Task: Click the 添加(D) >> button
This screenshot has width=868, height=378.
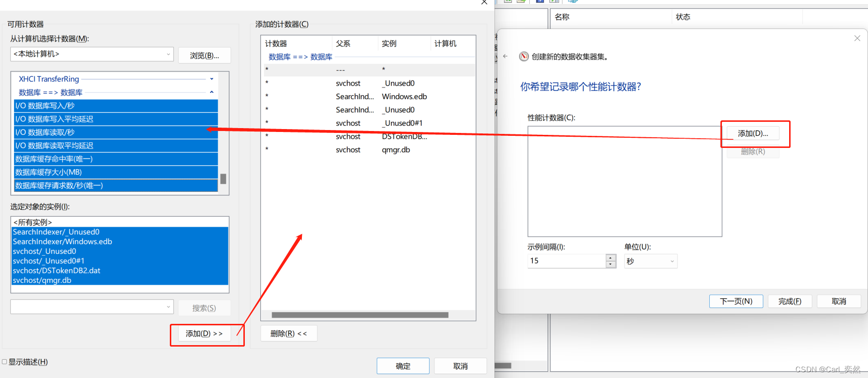Action: pos(204,334)
